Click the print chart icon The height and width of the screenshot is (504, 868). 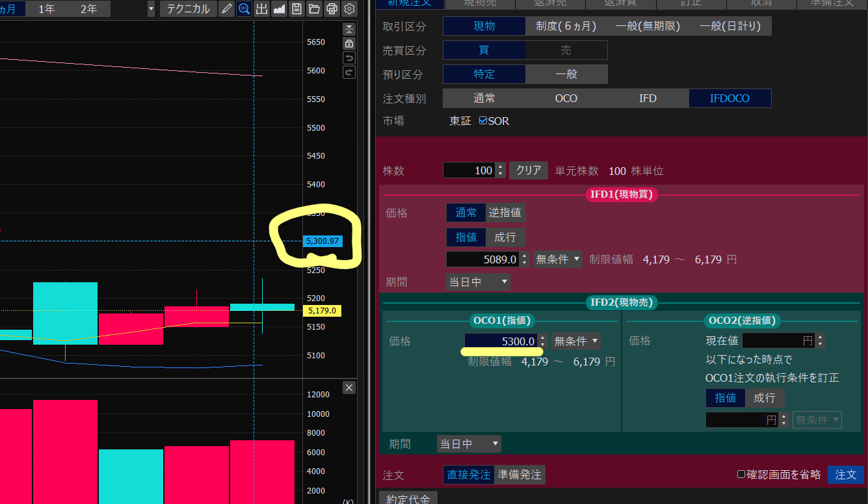pos(332,8)
